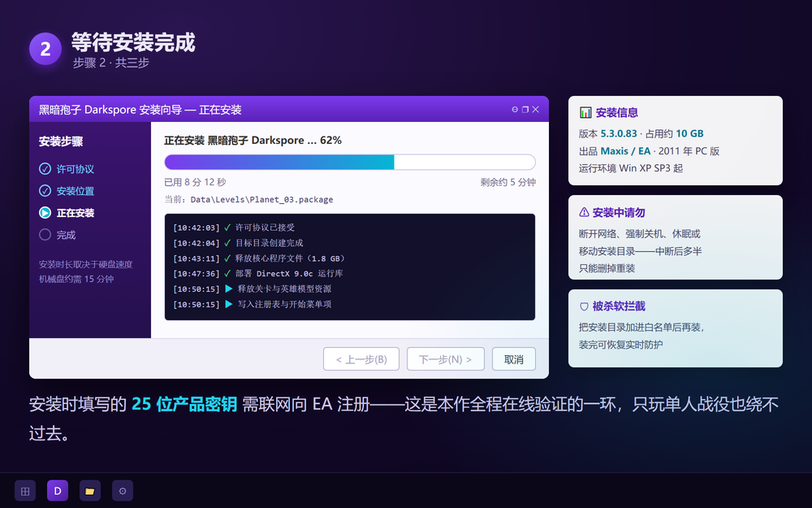This screenshot has height=508, width=812.
Task: Click 运行环境 Win XP SP3 起 text
Action: (631, 168)
